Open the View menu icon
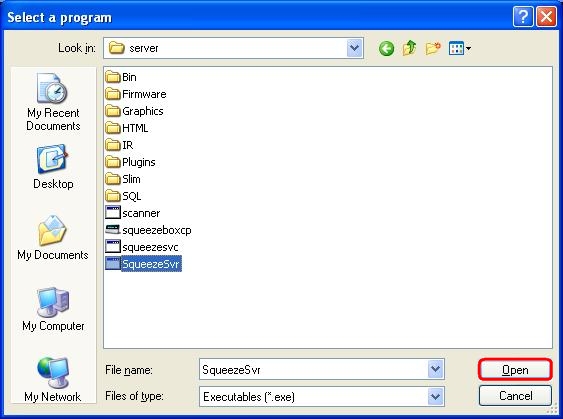This screenshot has width=563, height=419. [x=460, y=48]
